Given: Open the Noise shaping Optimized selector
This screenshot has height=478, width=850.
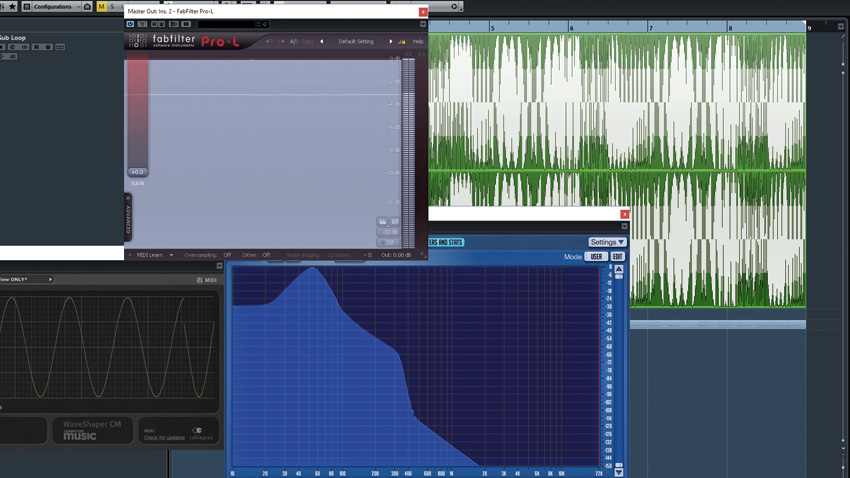Looking at the screenshot, I should pos(338,255).
